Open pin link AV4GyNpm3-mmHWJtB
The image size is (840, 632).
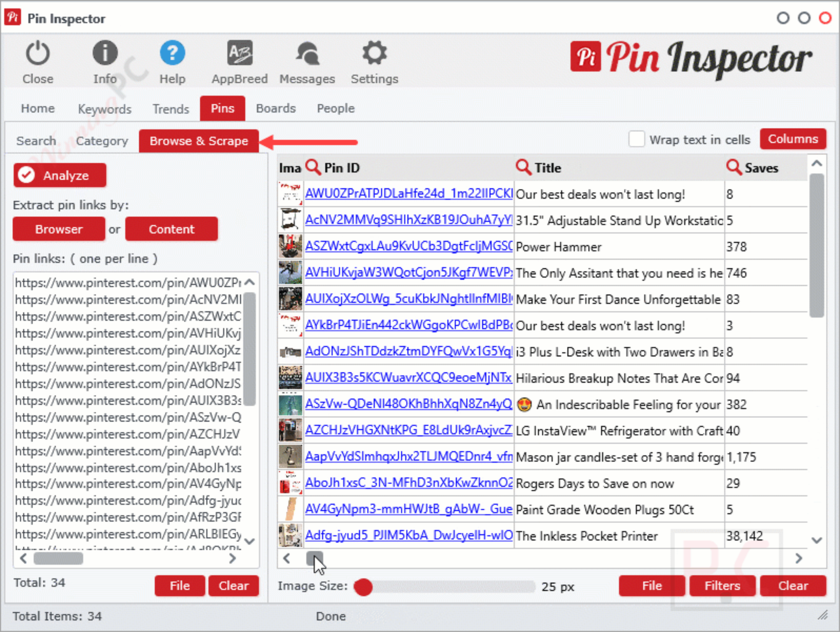point(409,509)
